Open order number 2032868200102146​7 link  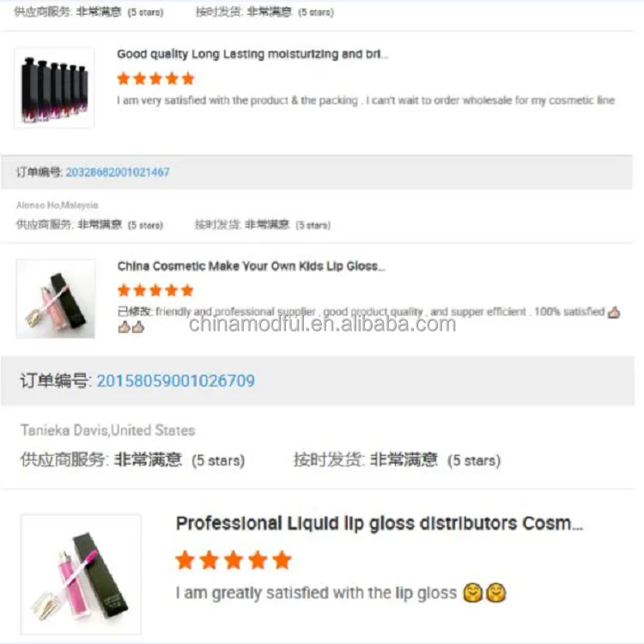tap(118, 172)
